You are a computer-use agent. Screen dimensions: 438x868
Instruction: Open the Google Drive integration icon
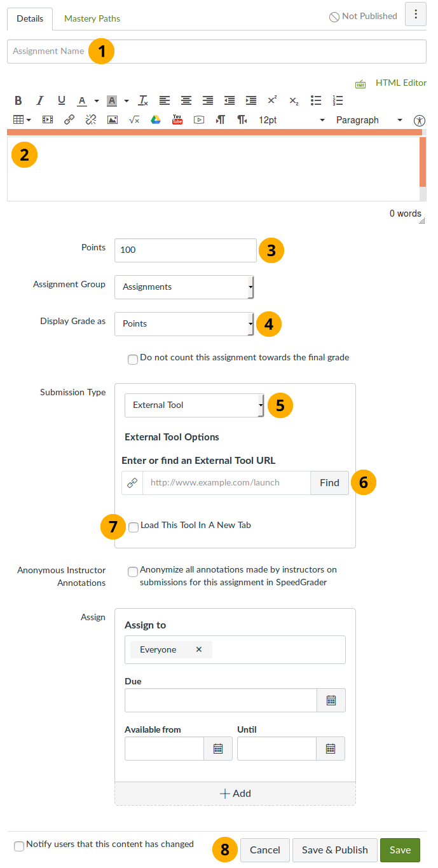coord(156,119)
